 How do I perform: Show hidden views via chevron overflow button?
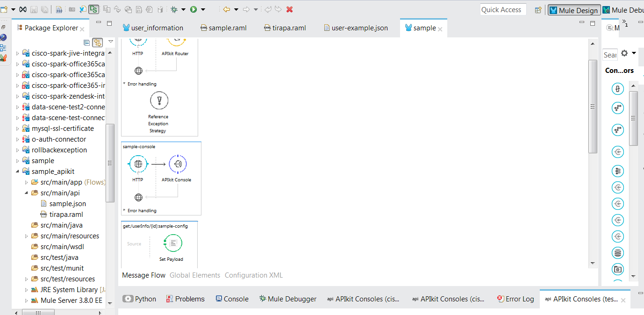point(625,22)
